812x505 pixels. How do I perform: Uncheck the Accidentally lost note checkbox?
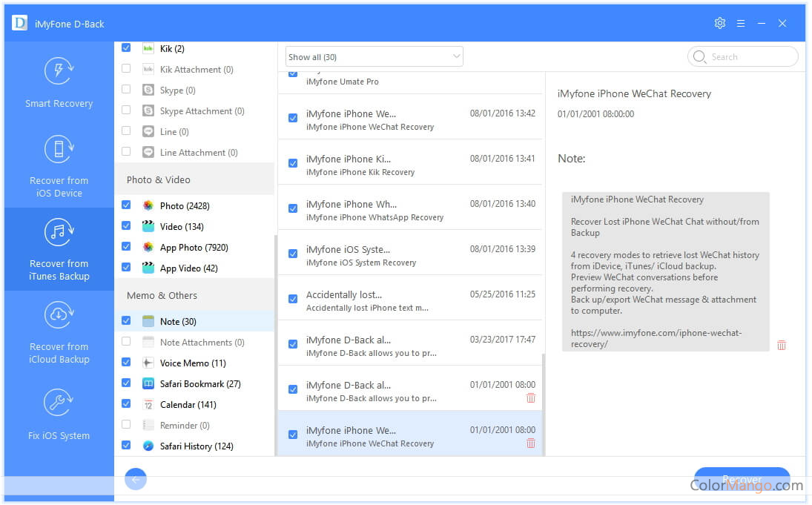pos(293,299)
